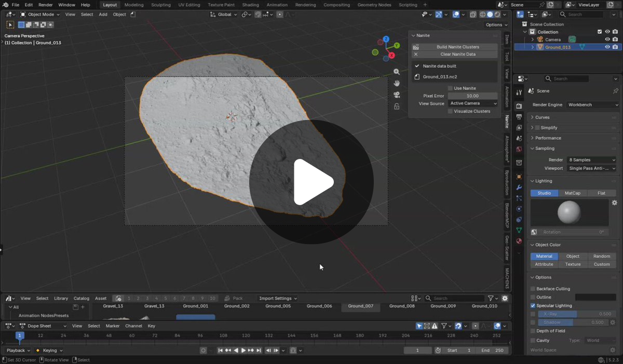Click Build Nanite Clusters
The image size is (623, 364).
(x=455, y=47)
